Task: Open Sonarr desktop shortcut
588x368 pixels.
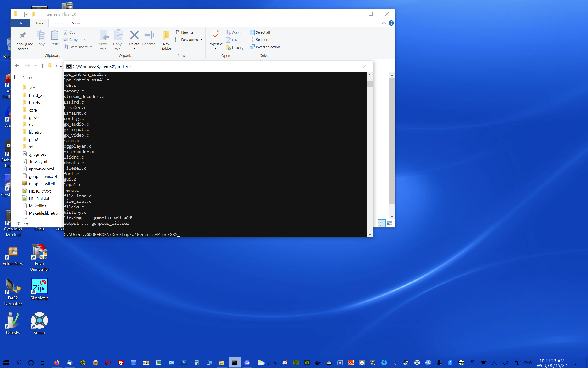Action: point(39,324)
